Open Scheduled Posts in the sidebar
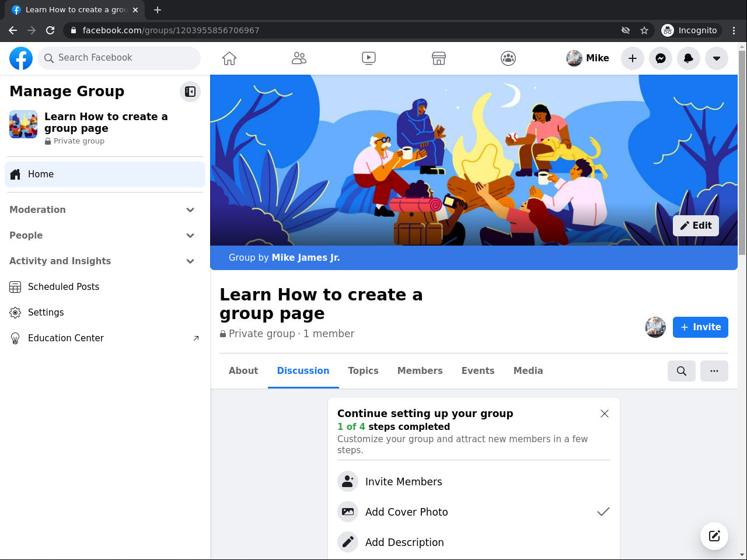The image size is (747, 560). 105,287
